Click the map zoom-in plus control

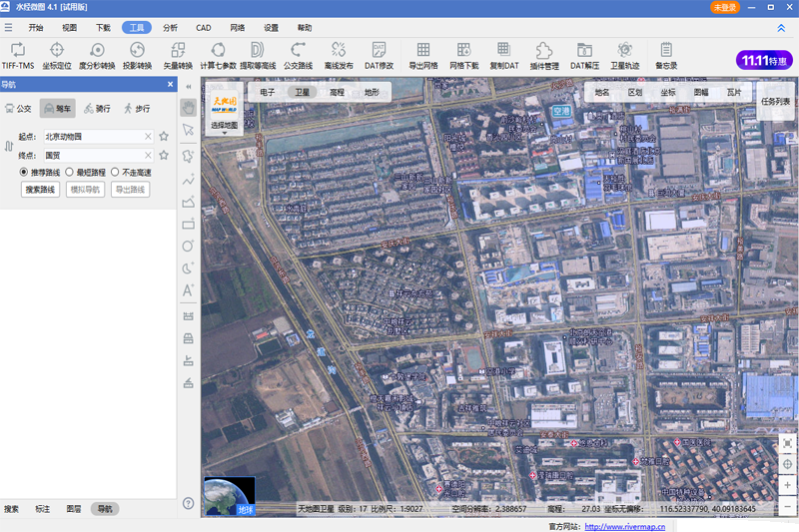[788, 484]
